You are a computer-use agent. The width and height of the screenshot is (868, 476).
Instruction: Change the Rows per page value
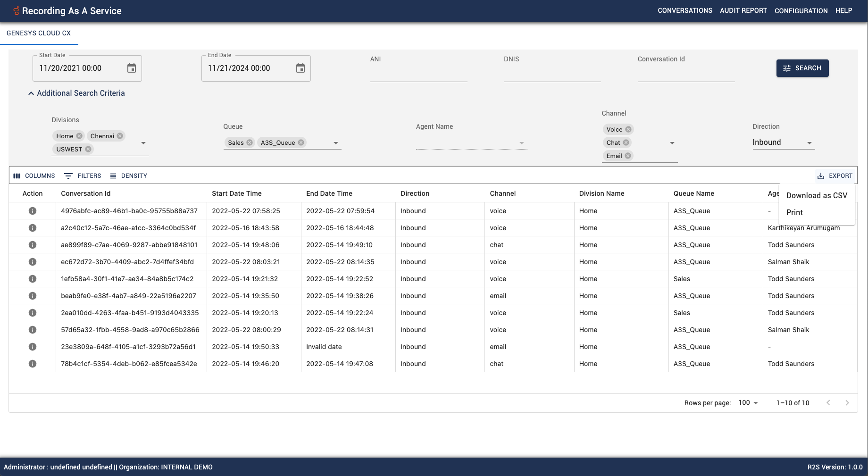(747, 403)
